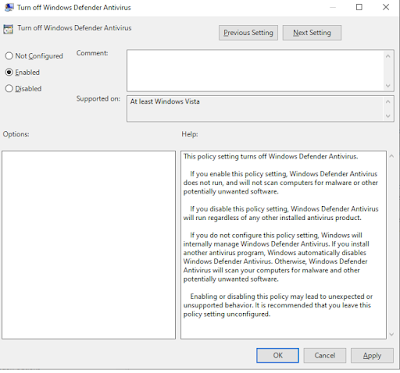400x373 pixels.
Task: Apply the policy setting
Action: 372,356
